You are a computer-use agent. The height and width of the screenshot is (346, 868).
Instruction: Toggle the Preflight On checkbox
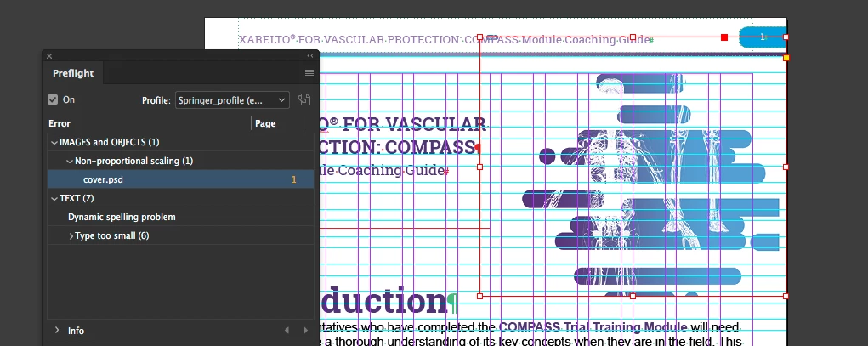(53, 99)
